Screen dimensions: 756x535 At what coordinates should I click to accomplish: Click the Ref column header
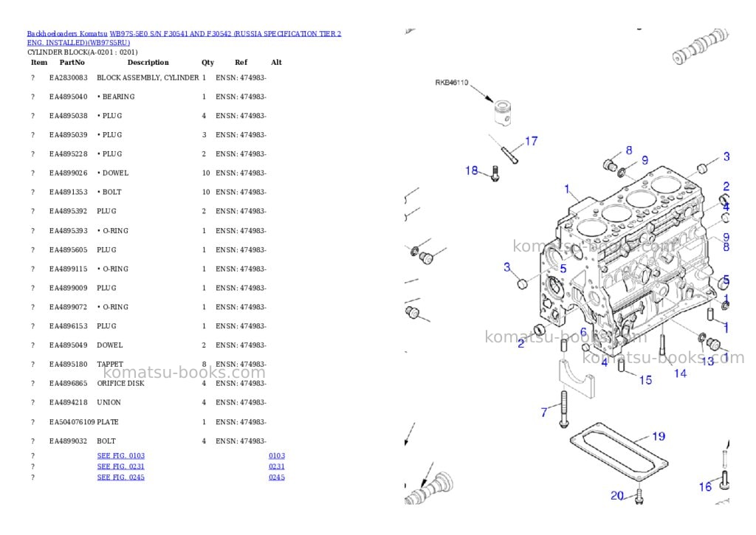click(241, 62)
